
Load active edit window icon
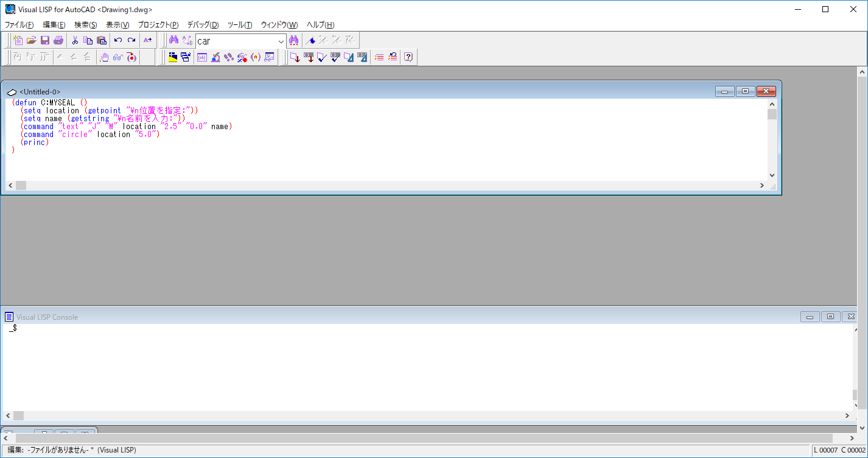pos(295,57)
